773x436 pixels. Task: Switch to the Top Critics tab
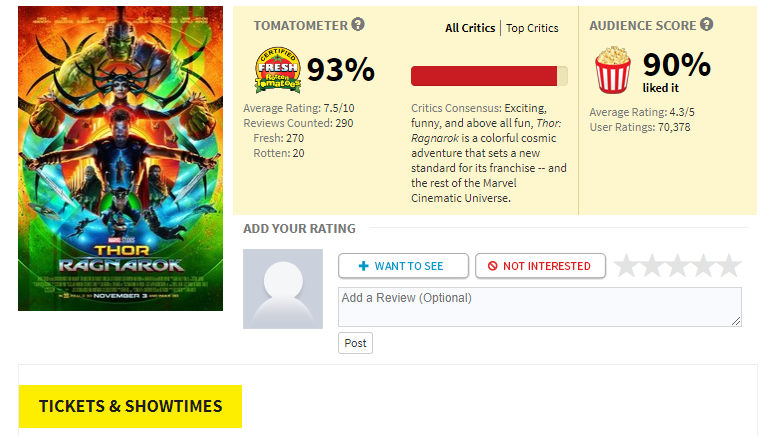[532, 28]
